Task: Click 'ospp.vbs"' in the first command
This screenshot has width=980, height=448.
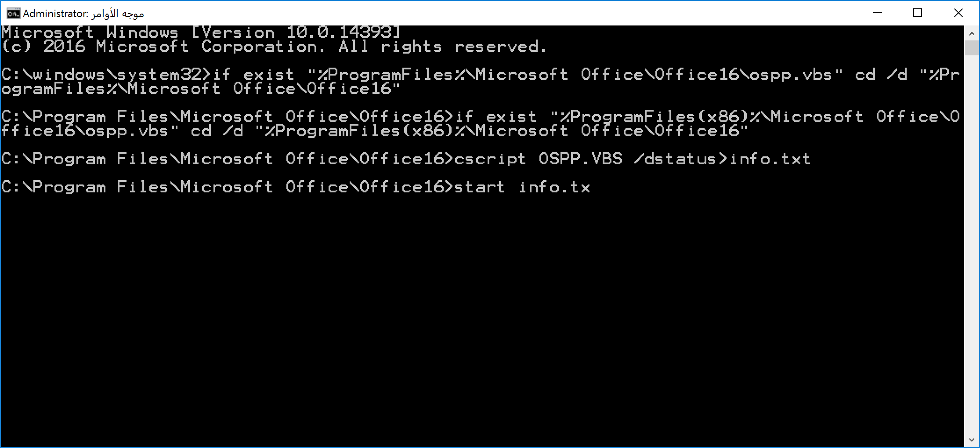Action: (x=796, y=74)
